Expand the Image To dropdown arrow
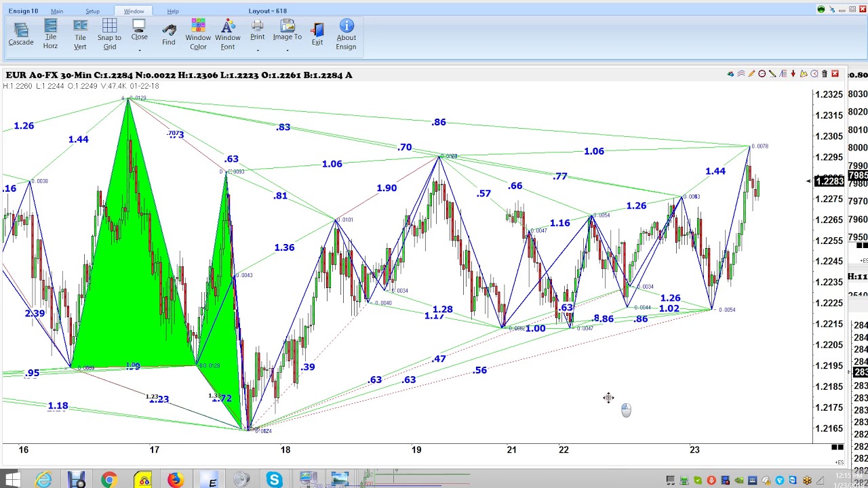 click(287, 51)
